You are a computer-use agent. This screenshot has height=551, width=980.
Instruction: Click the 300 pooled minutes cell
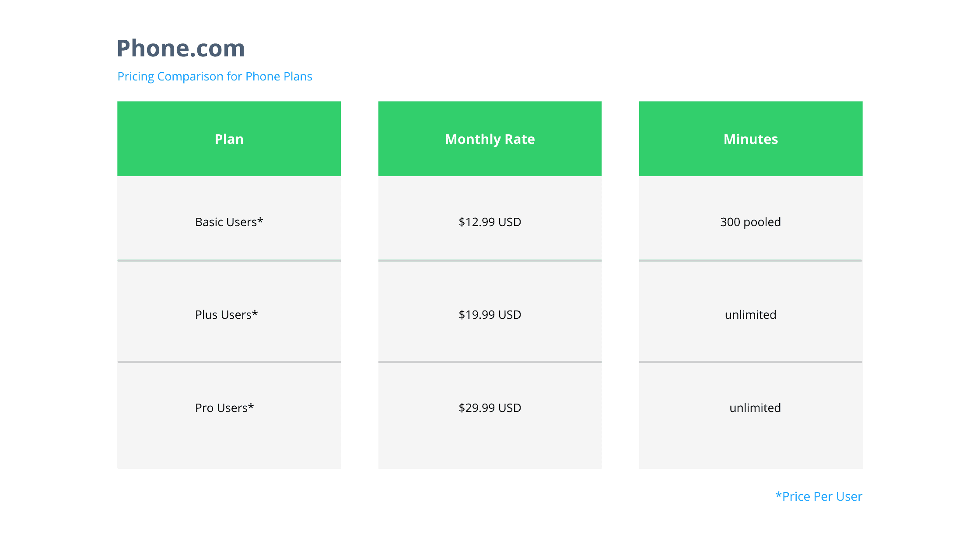coord(750,222)
